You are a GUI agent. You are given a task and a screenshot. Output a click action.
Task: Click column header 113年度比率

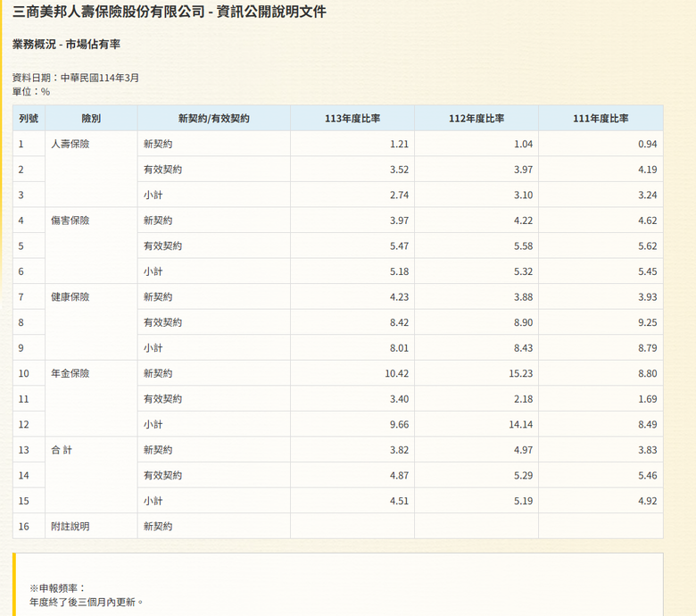[x=352, y=118]
